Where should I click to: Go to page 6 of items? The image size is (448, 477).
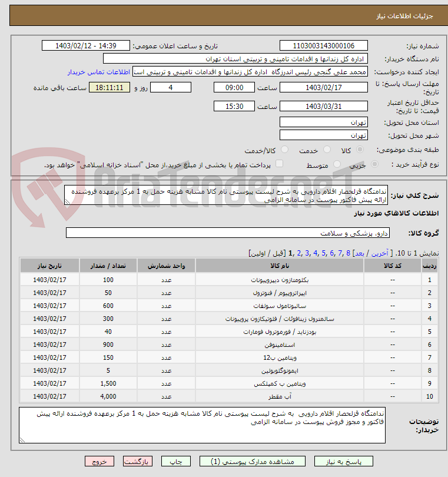click(331, 253)
